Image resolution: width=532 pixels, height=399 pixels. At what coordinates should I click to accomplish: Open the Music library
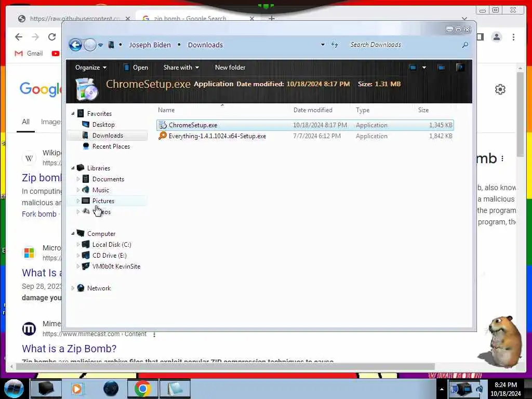coord(100,190)
